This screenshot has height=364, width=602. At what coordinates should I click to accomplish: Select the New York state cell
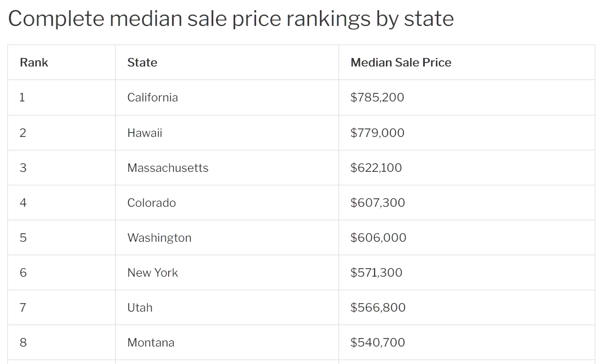(x=152, y=273)
